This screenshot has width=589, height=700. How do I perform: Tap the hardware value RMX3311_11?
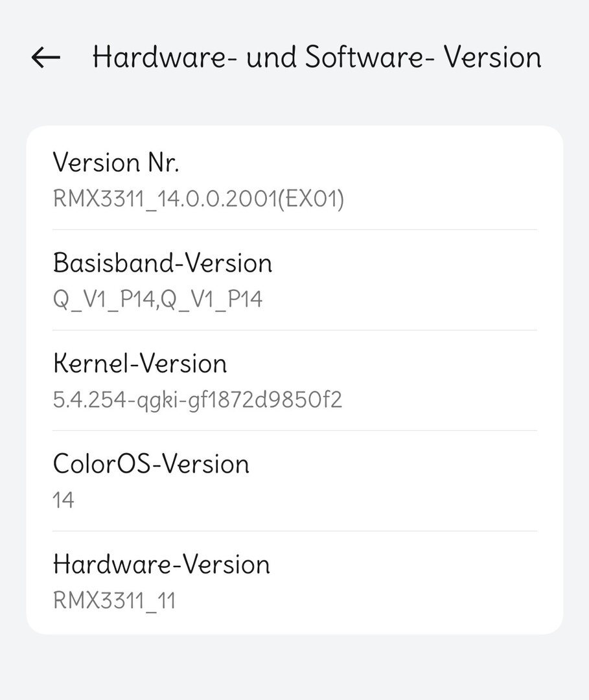click(x=114, y=600)
